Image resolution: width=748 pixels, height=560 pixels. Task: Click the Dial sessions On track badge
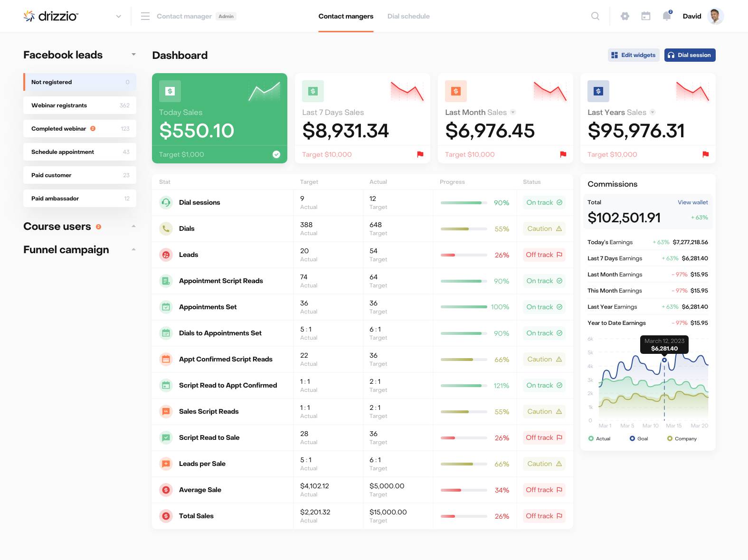tap(544, 202)
